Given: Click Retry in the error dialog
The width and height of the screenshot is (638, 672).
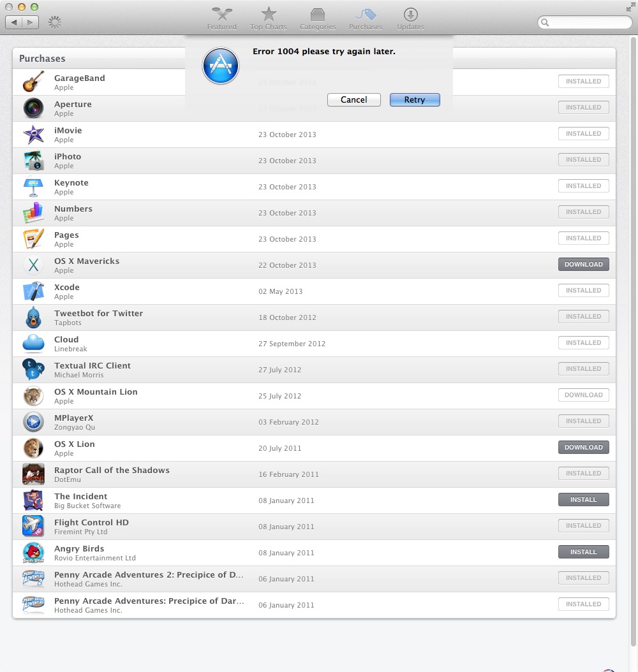Looking at the screenshot, I should [x=415, y=99].
